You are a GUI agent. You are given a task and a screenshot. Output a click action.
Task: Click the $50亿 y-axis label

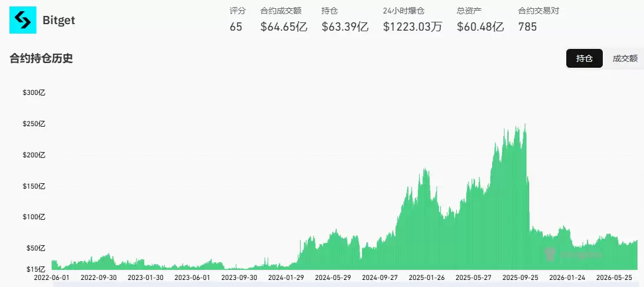[x=36, y=248]
